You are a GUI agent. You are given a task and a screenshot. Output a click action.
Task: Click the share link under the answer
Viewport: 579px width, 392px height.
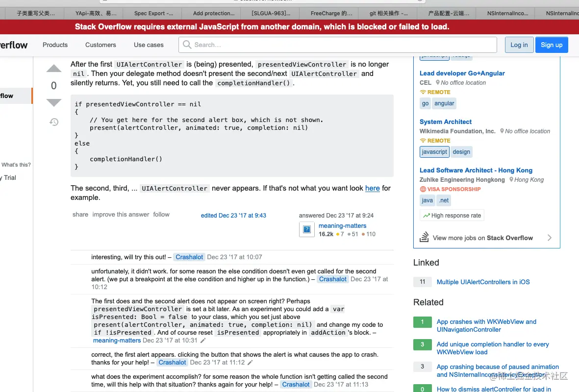point(80,215)
